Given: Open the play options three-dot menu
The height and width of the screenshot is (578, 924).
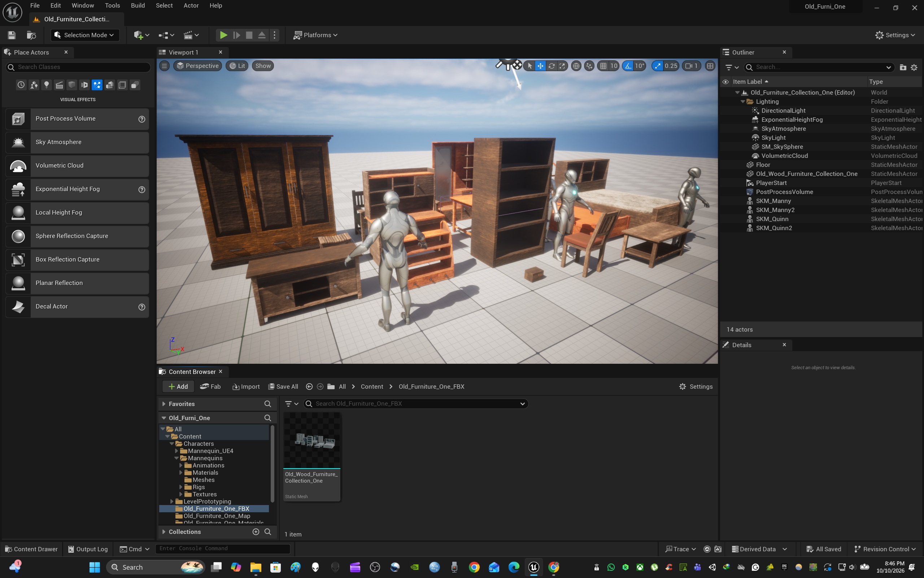Looking at the screenshot, I should coord(275,35).
